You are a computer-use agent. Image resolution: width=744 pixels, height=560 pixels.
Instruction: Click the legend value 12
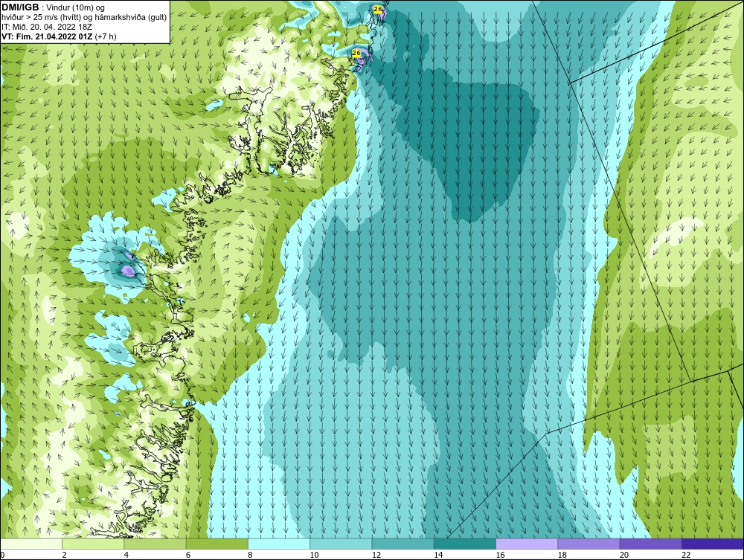pyautogui.click(x=376, y=556)
